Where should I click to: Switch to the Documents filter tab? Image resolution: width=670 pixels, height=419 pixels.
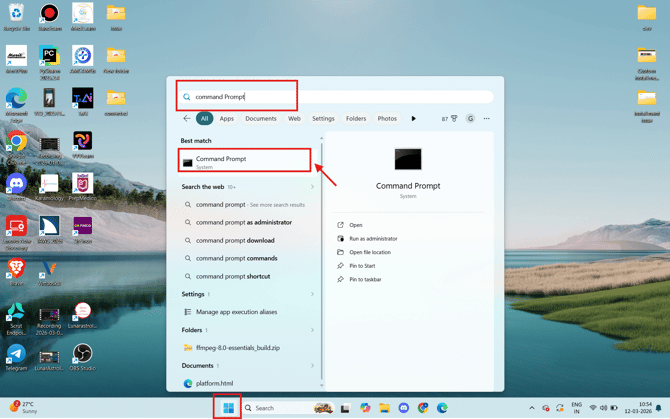(261, 119)
